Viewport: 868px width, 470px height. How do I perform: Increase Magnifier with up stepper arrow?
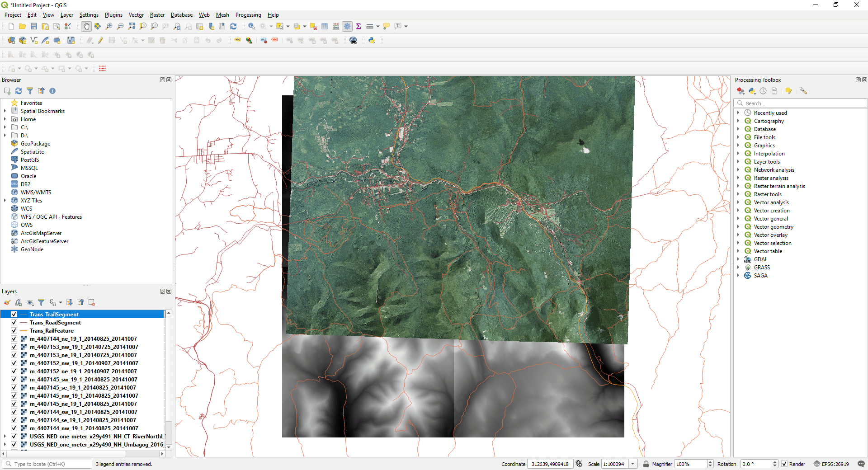click(710, 462)
